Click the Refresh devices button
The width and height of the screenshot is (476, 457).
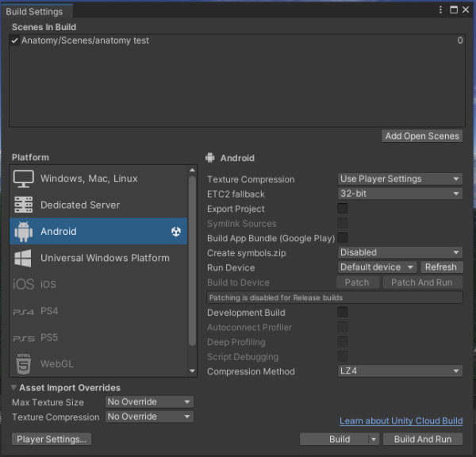(441, 267)
